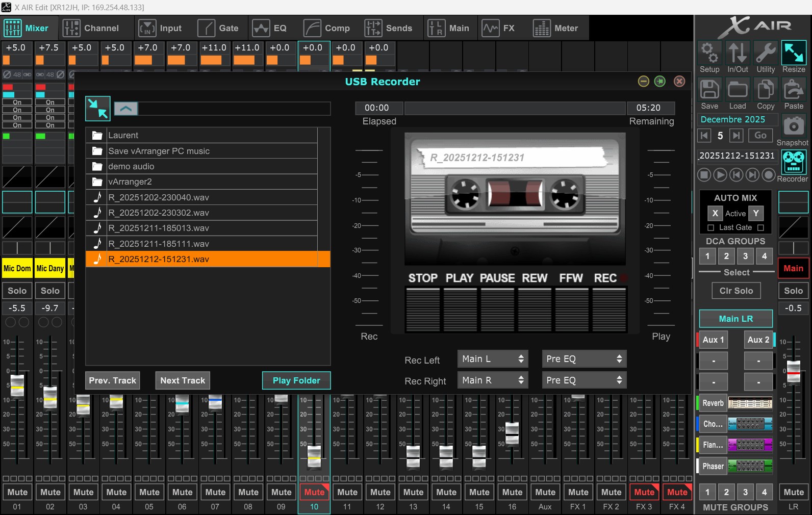812x515 pixels.
Task: Take a Snapshot with camera icon
Action: point(793,126)
